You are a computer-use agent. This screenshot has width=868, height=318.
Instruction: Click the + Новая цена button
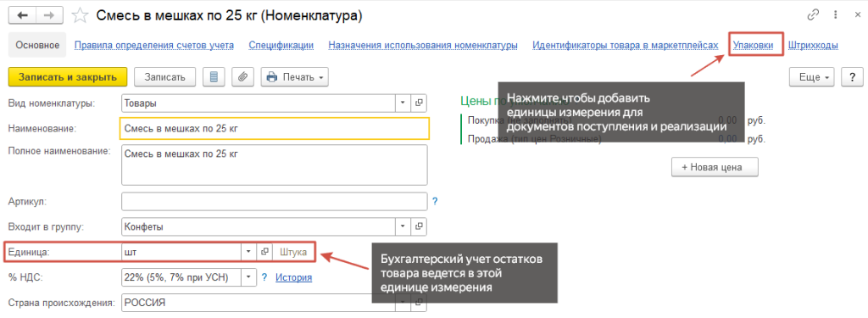(715, 167)
